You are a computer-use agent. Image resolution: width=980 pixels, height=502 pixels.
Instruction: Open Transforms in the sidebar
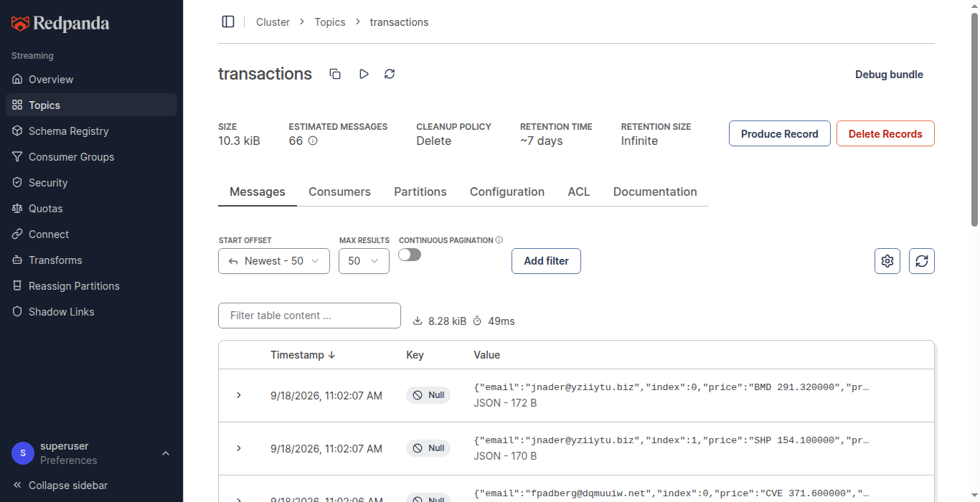[x=91, y=260]
